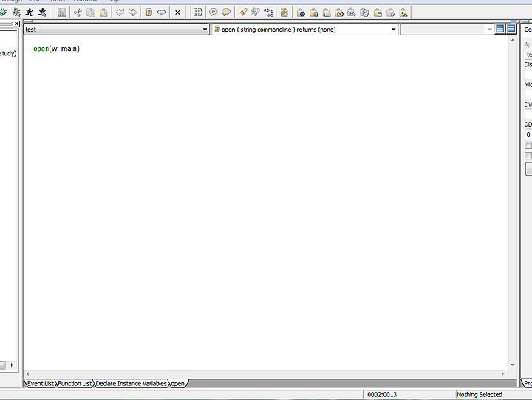Switch to the Event List tab
Image resolution: width=532 pixels, height=400 pixels.
41,383
